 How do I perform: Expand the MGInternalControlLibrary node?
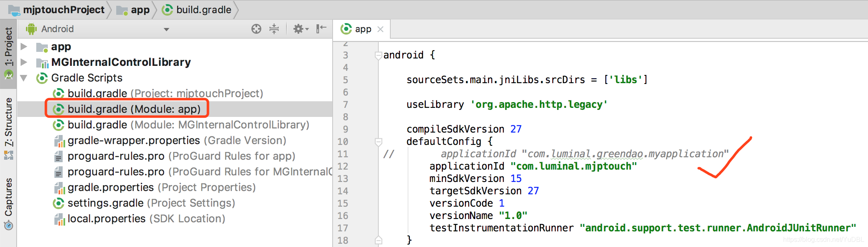pos(24,62)
